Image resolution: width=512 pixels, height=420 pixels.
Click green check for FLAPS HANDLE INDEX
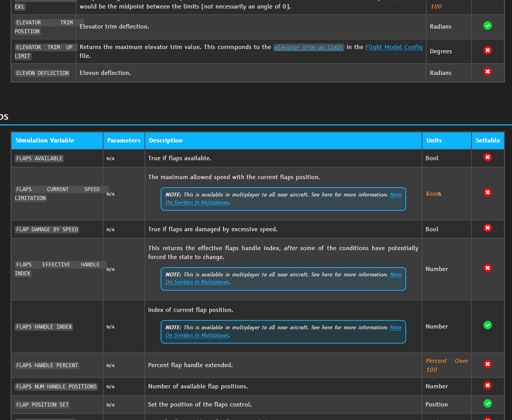point(488,325)
